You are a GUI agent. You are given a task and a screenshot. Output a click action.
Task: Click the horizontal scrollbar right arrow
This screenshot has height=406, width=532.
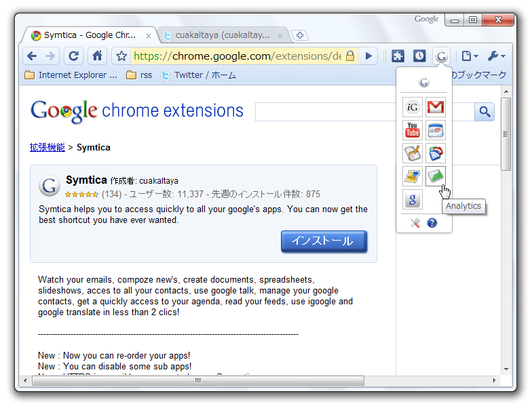(x=494, y=381)
